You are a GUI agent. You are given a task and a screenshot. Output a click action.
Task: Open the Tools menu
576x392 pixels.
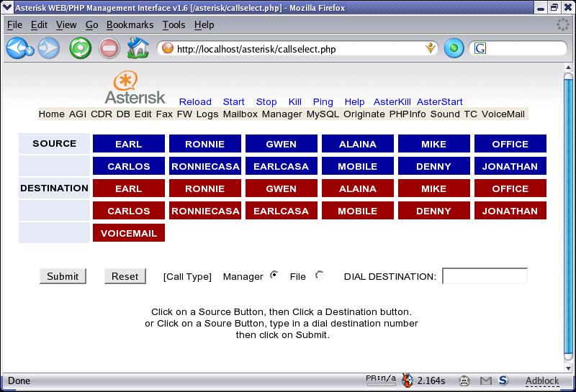tap(174, 24)
